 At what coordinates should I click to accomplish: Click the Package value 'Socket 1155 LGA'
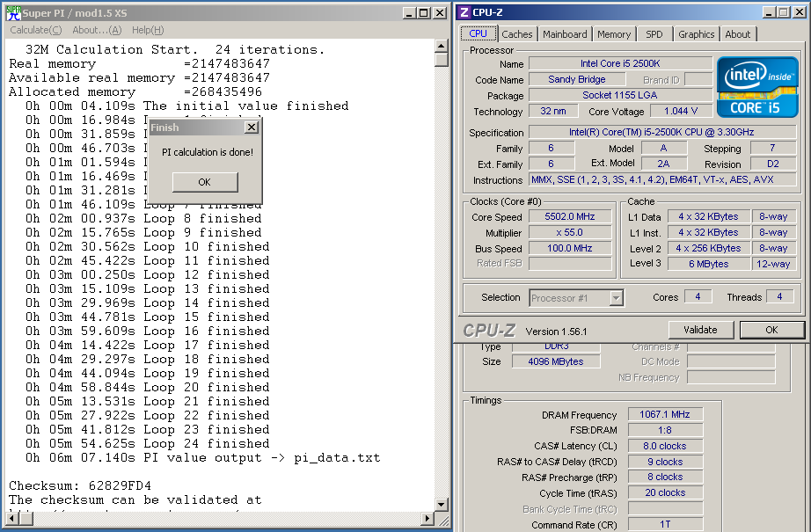coord(621,95)
